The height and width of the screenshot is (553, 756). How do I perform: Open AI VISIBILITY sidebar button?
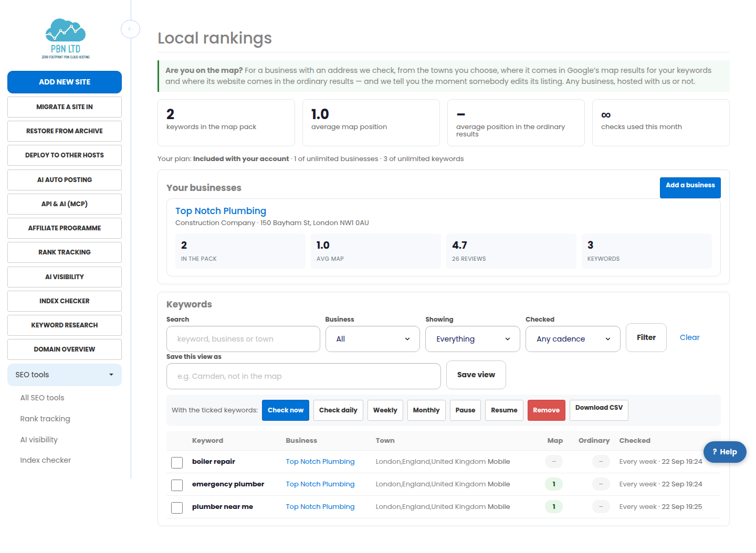click(x=65, y=276)
